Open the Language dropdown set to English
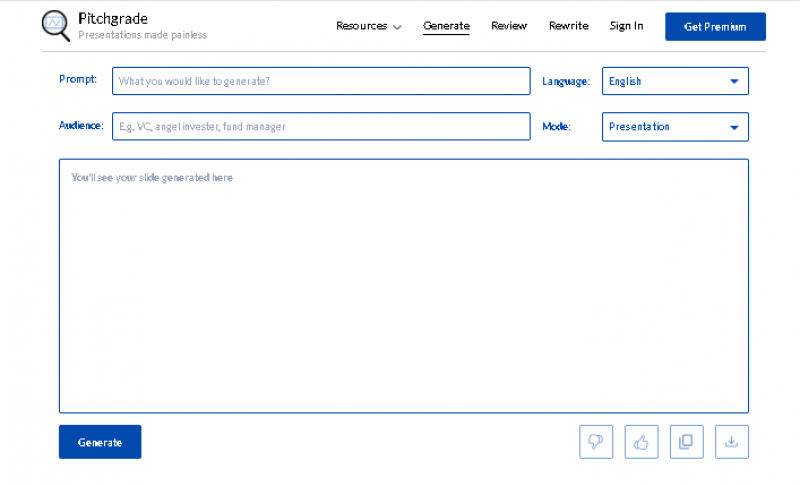 [675, 81]
